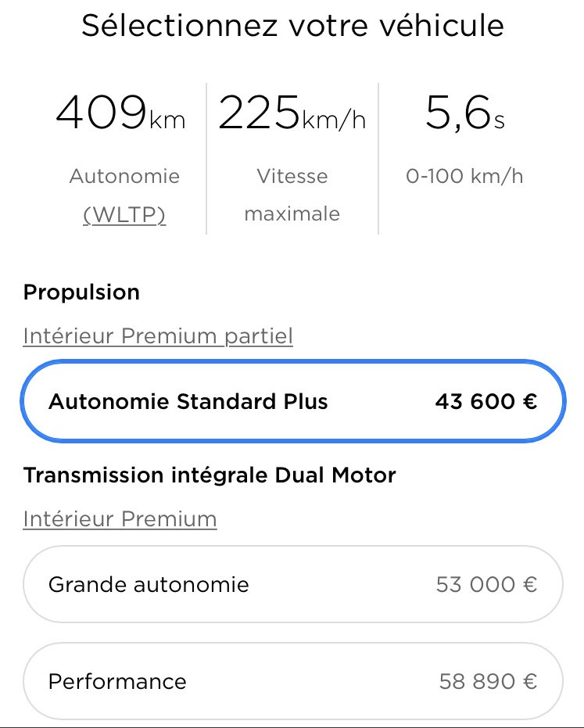Screen dimensions: 584x728
Task: Click the km unit beside 409
Action: pyautogui.click(x=167, y=121)
